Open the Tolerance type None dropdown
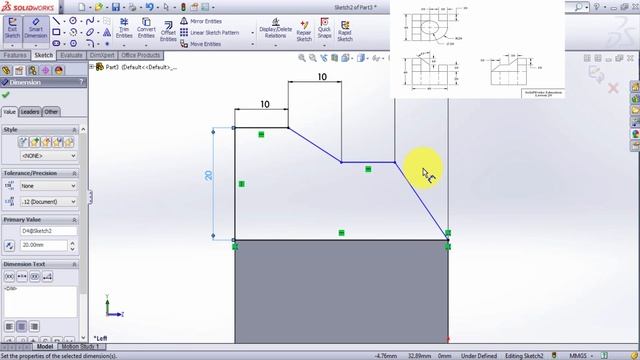 coord(48,186)
